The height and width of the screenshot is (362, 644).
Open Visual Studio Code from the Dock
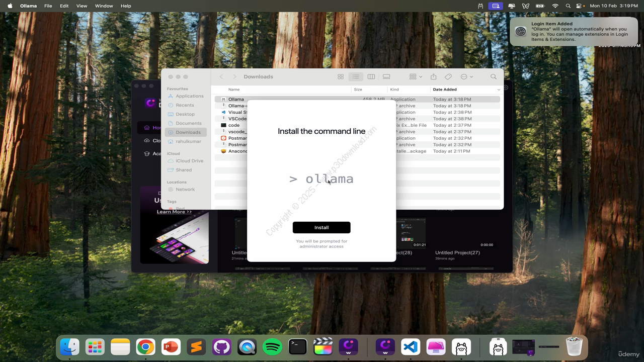coord(411,347)
